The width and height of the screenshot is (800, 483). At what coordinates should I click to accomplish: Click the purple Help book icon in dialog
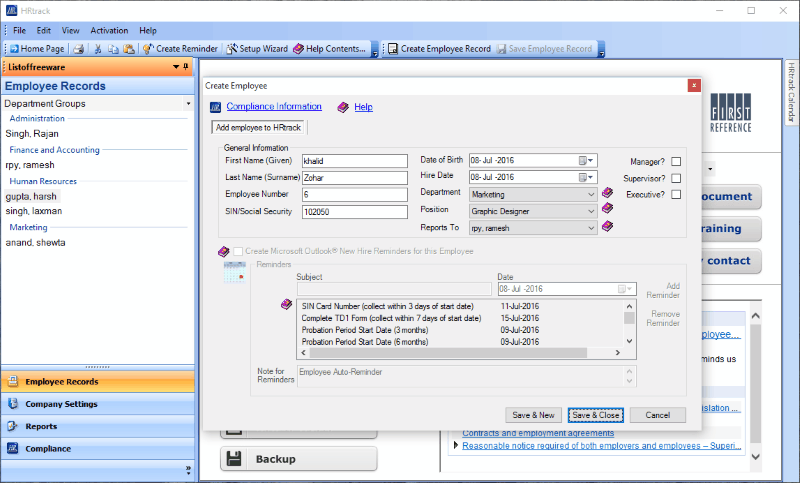(x=343, y=107)
